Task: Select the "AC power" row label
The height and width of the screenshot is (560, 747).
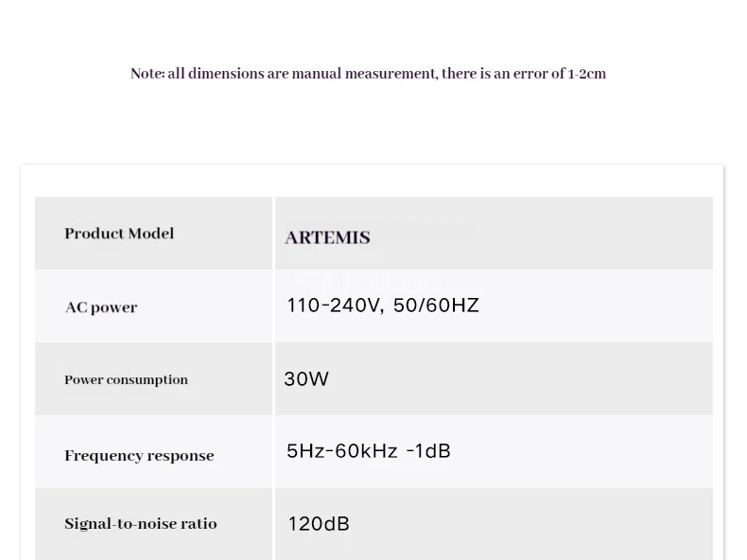Action: click(101, 307)
